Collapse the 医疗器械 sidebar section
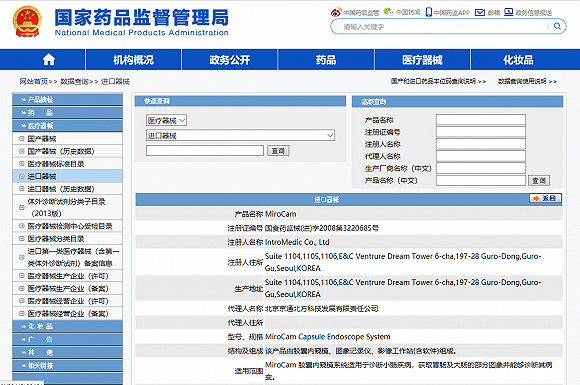This screenshot has width=580, height=385. coord(67,126)
